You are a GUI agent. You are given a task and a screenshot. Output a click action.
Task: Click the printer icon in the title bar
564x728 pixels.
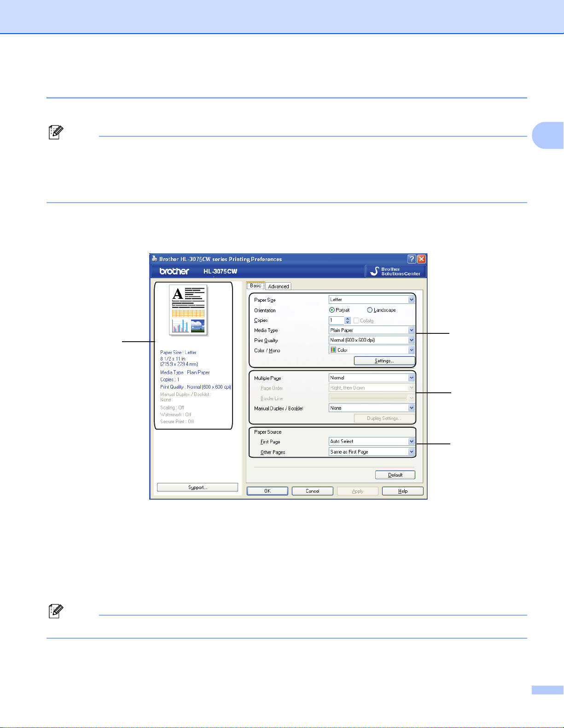point(154,259)
